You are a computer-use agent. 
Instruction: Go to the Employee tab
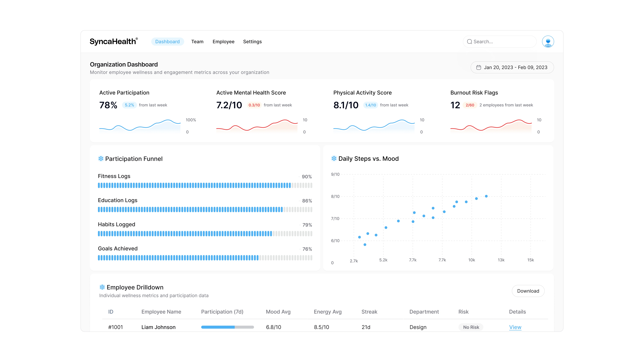(x=223, y=42)
